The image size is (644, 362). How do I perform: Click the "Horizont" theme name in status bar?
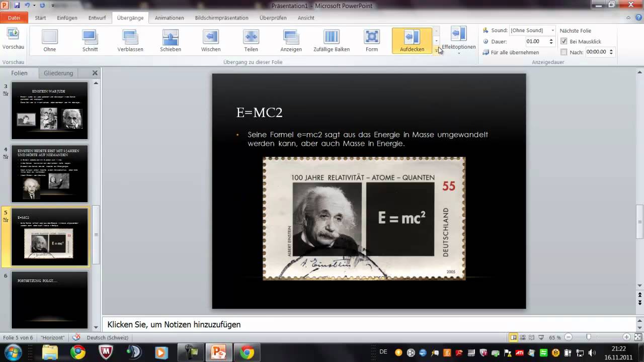(52, 337)
